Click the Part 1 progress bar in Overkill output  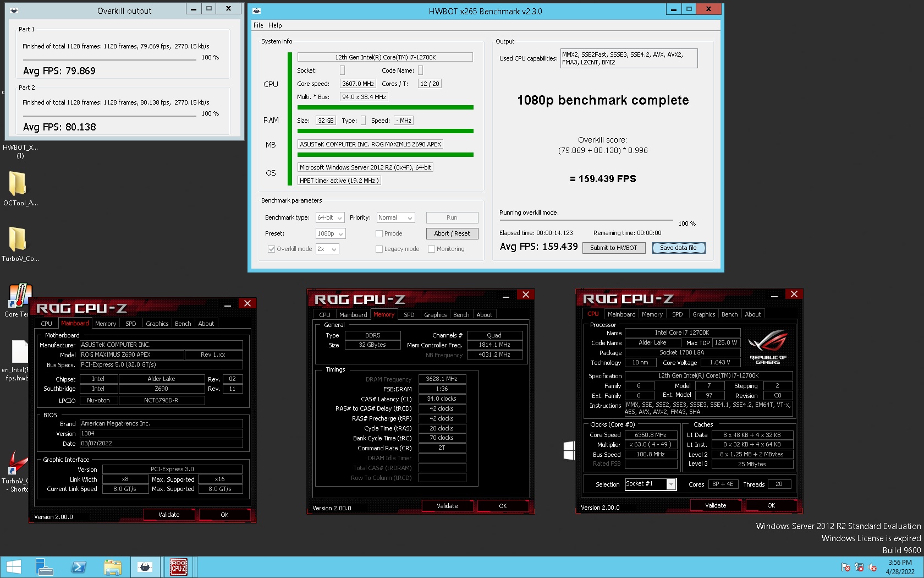(109, 59)
